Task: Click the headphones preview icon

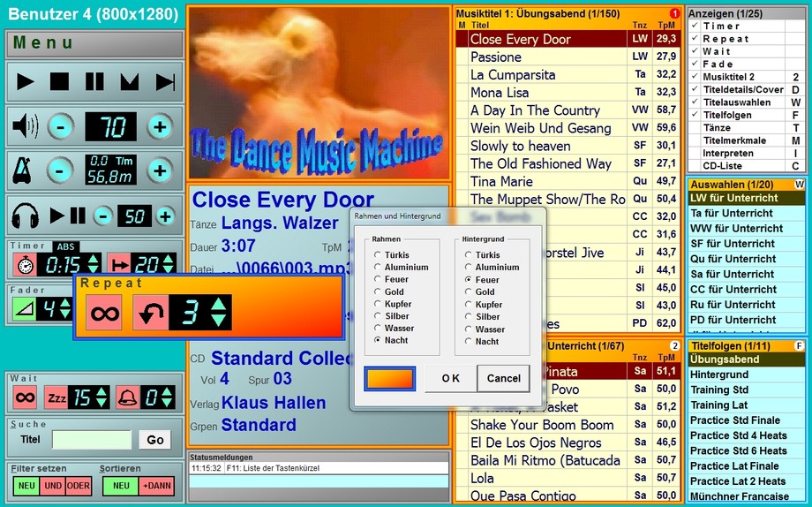Action: [24, 216]
